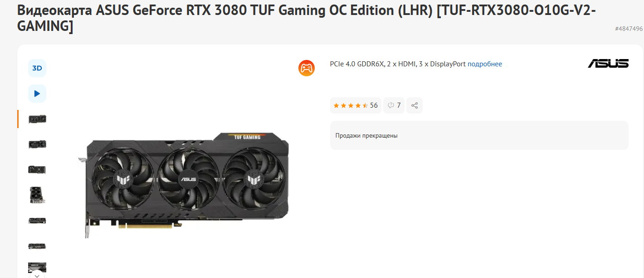
Task: Select the sixth thumbnail in the gallery
Action: (x=37, y=246)
